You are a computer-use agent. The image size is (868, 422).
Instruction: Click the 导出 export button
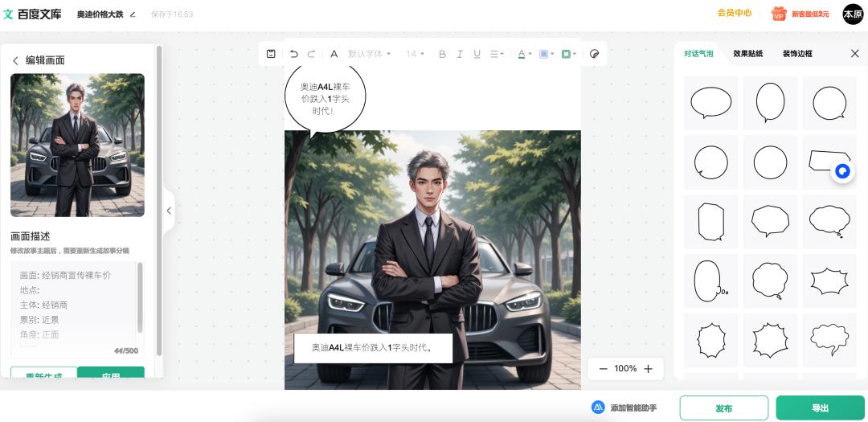[820, 408]
